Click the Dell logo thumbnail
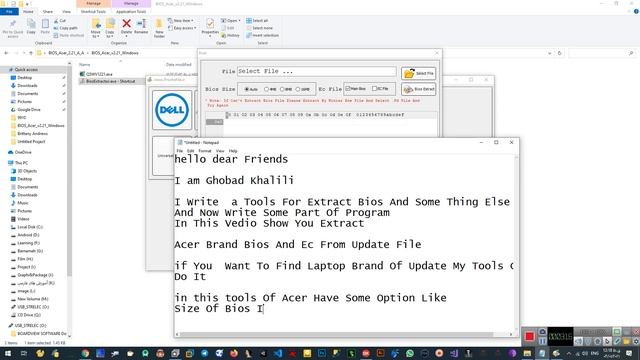Viewport: 640px width, 360px height. click(172, 110)
